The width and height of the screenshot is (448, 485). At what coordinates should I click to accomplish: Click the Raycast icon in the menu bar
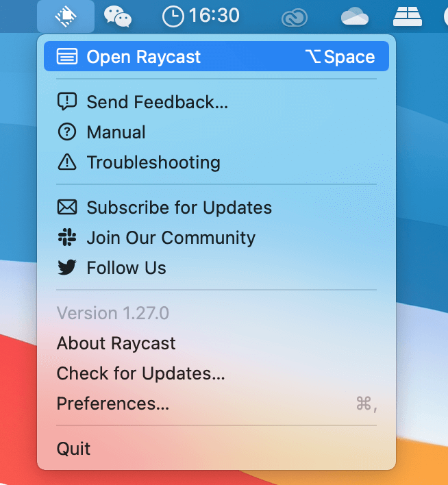[x=66, y=15]
